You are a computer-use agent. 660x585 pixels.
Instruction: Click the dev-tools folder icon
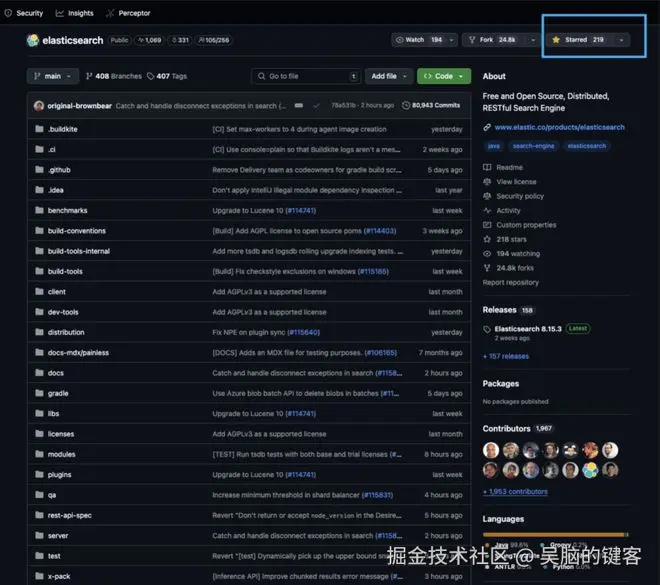39,312
